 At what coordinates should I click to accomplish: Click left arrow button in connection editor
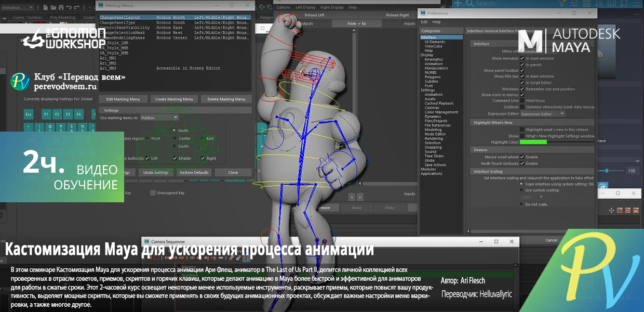(352, 197)
